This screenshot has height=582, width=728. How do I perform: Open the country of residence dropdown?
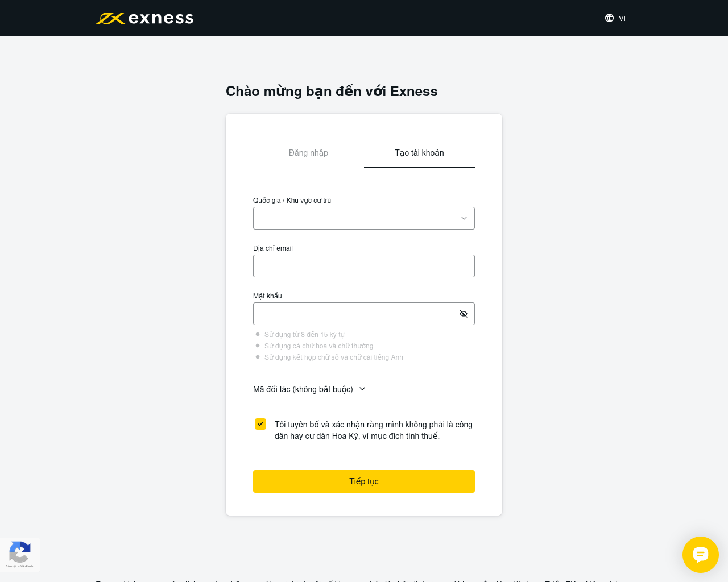coord(364,218)
